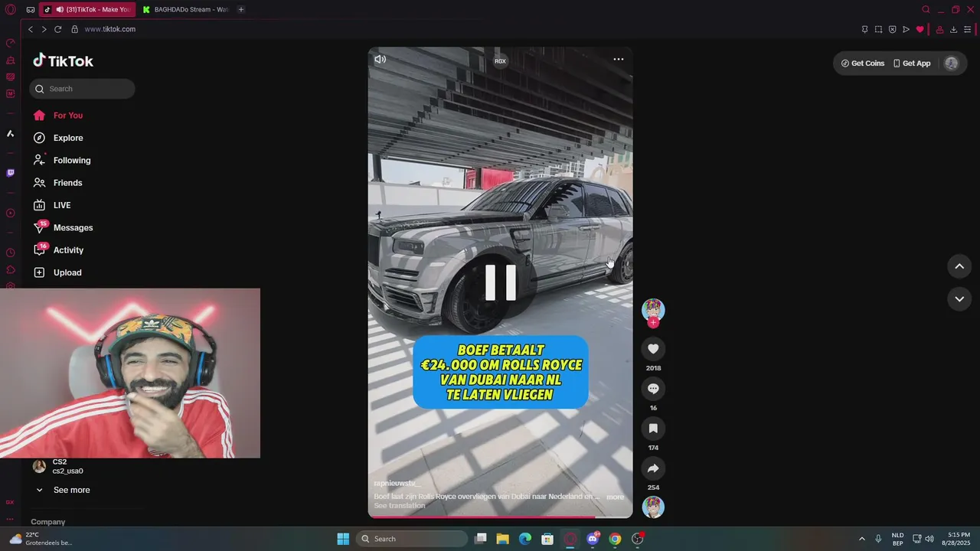Click the browser forward arrow
The height and width of the screenshot is (551, 980).
44,29
